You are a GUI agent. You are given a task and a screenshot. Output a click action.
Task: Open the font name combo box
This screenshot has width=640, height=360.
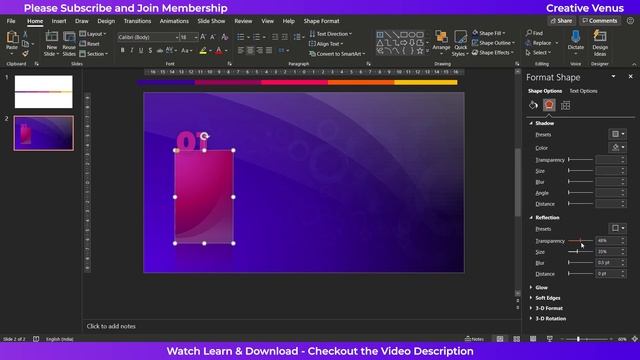point(148,37)
